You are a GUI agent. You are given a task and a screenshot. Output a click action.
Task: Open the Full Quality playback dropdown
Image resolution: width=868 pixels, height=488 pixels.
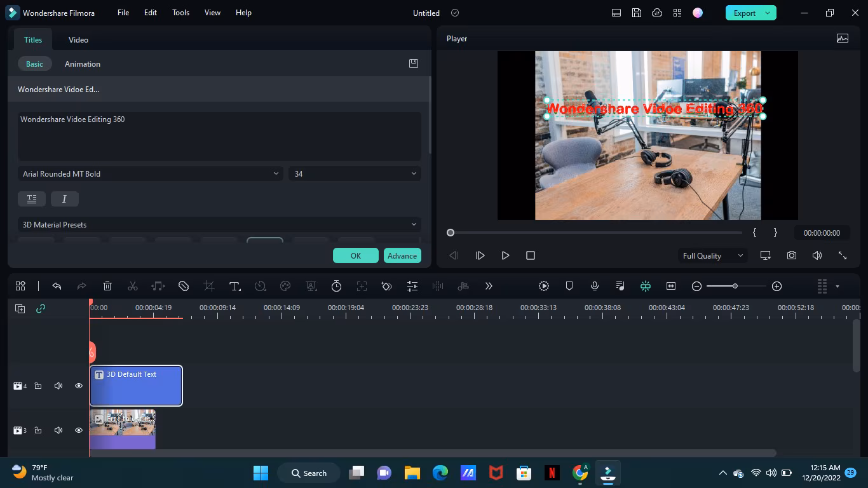point(712,255)
